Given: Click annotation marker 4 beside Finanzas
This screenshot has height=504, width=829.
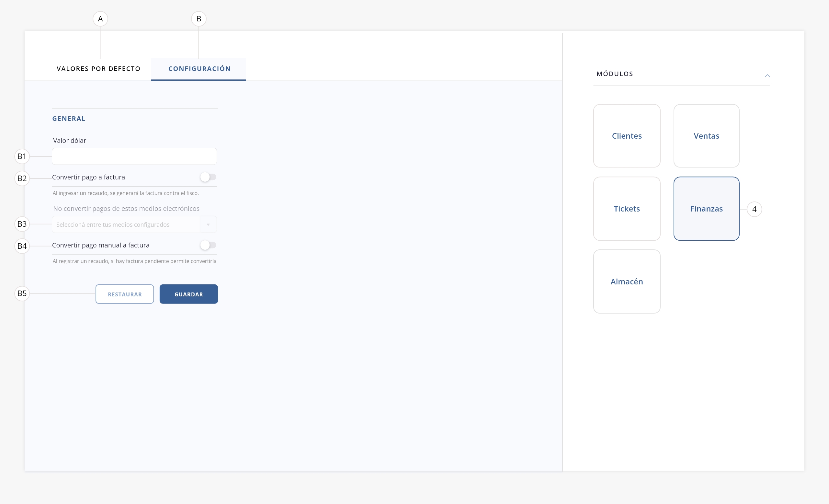Looking at the screenshot, I should [x=754, y=209].
